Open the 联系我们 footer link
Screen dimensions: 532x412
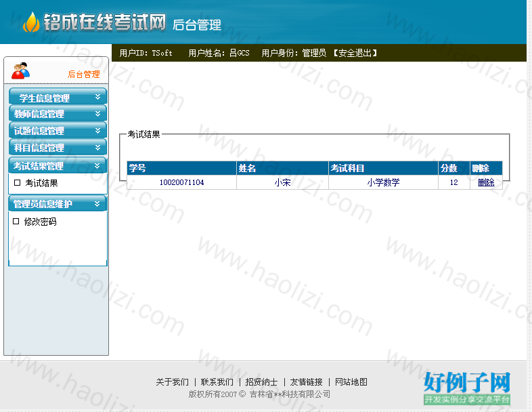pos(217,382)
